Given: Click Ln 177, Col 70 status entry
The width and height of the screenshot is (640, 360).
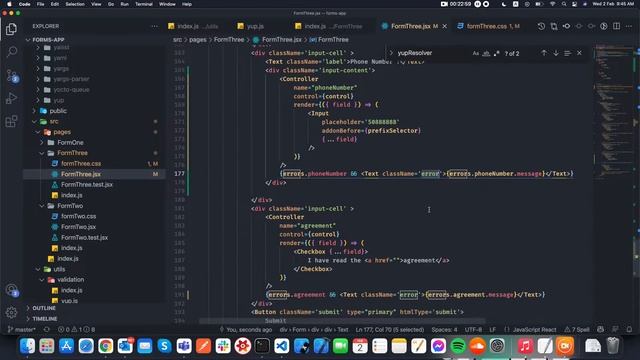Looking at the screenshot, I should click(x=389, y=329).
